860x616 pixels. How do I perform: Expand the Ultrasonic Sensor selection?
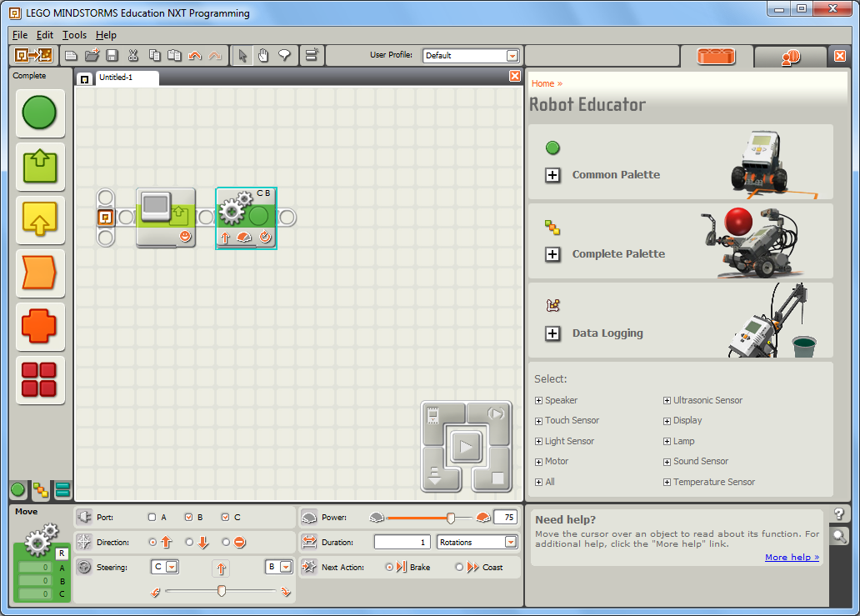(667, 400)
